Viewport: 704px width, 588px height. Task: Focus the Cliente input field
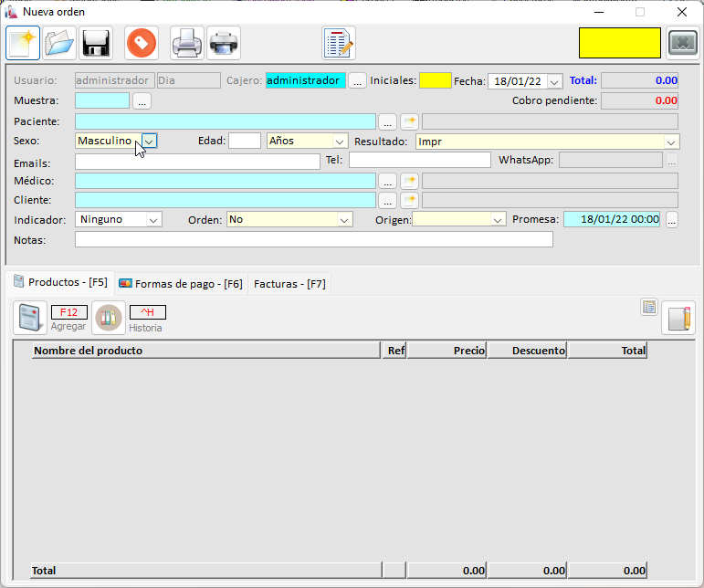226,200
